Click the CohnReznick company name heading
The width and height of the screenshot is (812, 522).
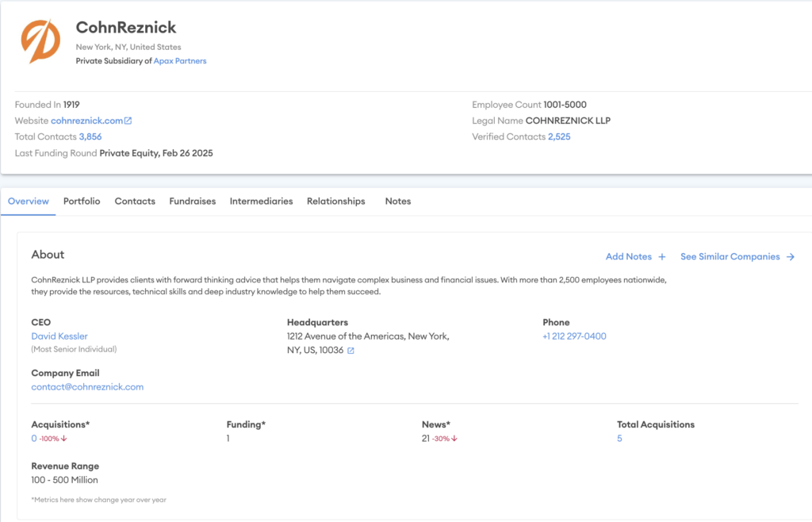pyautogui.click(x=126, y=28)
